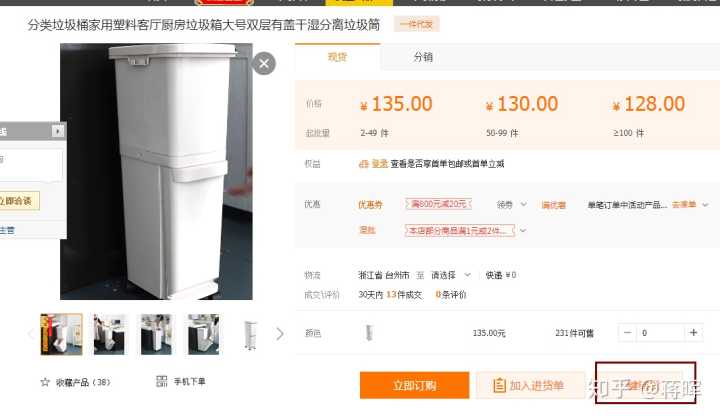Click the star icon to favorite product
Screen dimensions: 720x419
coord(45,382)
